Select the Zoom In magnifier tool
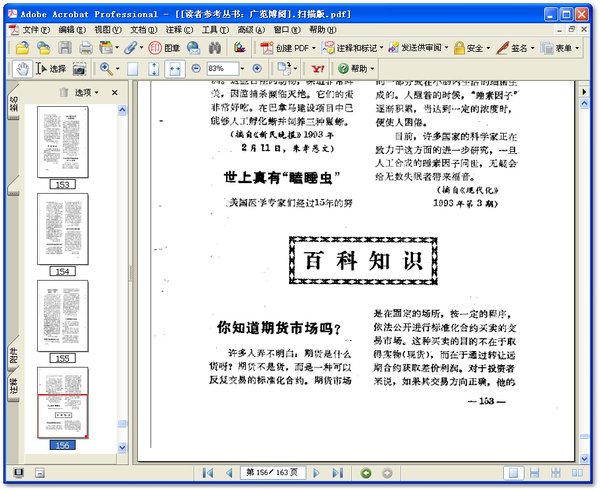 (106, 69)
